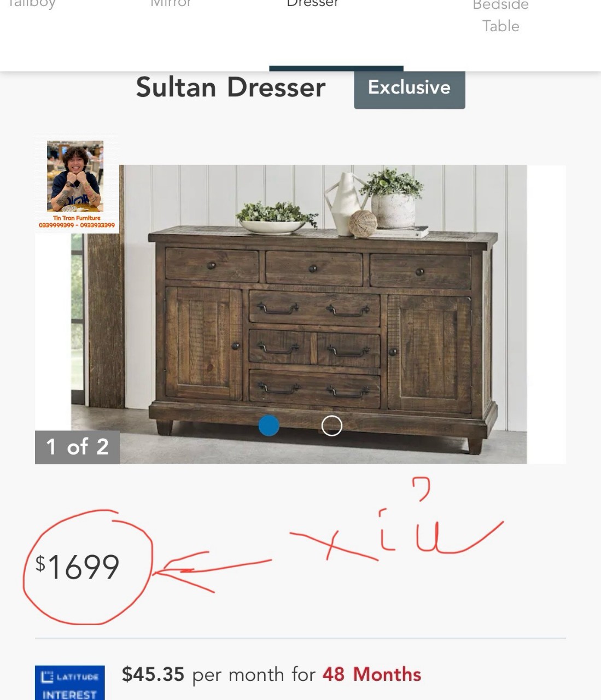Select the Dresser tab
Screen dimensions: 601x700
[x=313, y=4]
